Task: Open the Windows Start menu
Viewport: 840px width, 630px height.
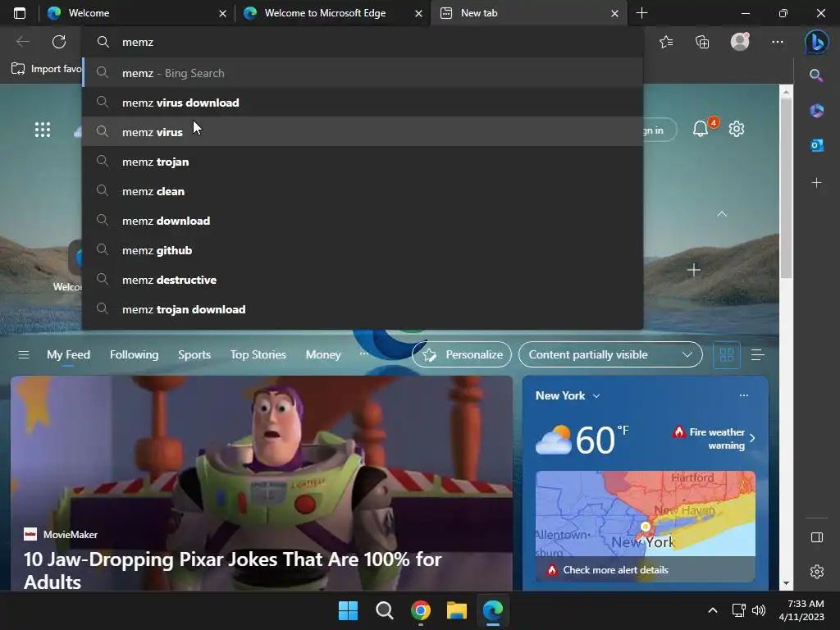Action: point(348,610)
